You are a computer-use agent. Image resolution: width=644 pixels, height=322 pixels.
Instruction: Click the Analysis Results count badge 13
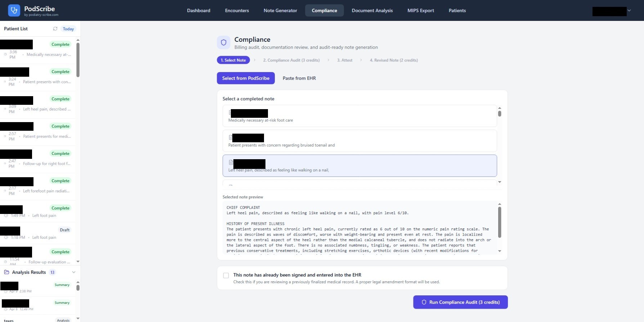click(53, 272)
